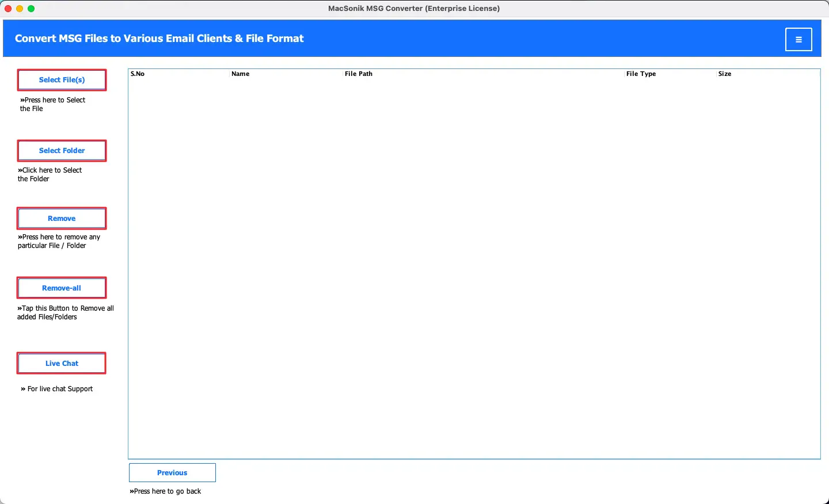Minimize the window with the yellow button
This screenshot has height=504, width=829.
pyautogui.click(x=20, y=9)
